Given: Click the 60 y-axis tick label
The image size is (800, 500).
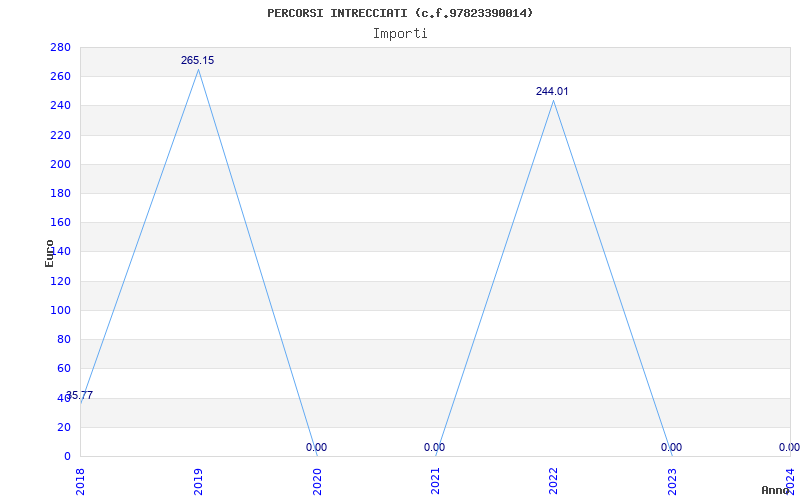Looking at the screenshot, I should point(64,368).
